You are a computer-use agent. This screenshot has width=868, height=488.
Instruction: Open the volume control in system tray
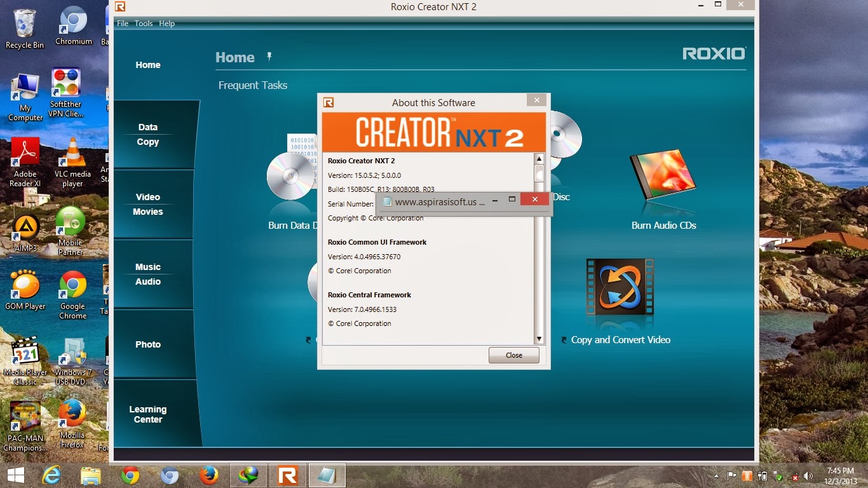point(808,475)
